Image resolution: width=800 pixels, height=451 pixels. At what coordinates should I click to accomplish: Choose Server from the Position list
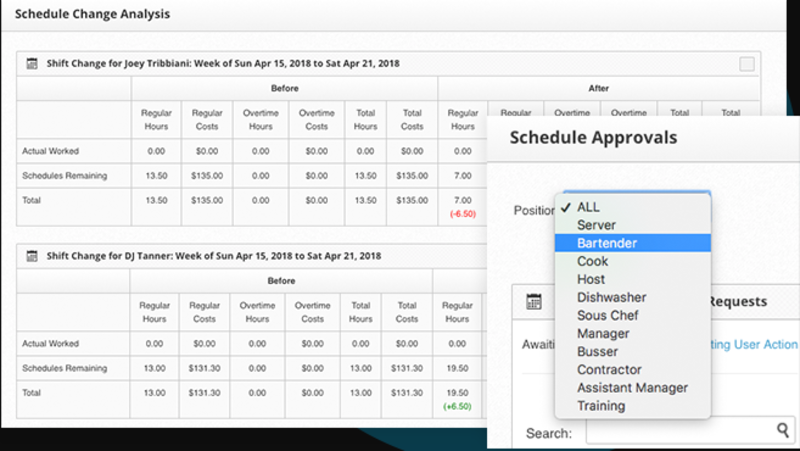tap(596, 225)
